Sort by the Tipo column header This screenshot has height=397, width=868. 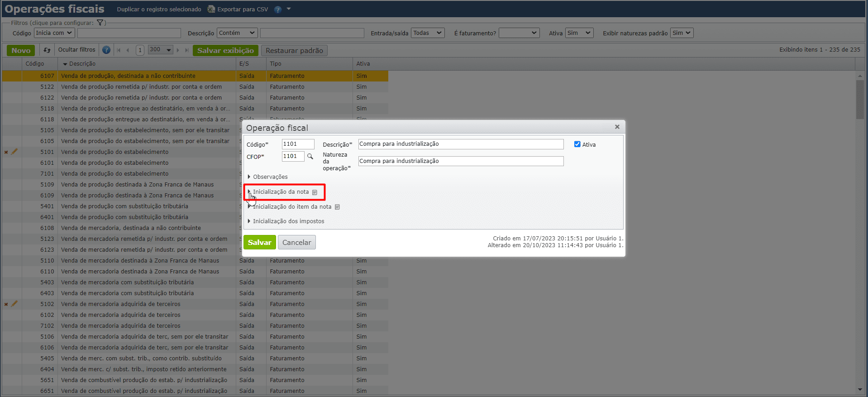click(x=310, y=64)
